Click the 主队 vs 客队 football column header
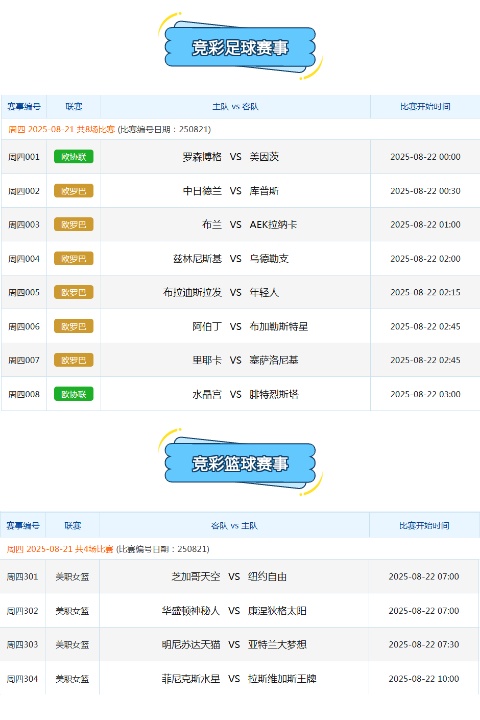 [x=235, y=107]
